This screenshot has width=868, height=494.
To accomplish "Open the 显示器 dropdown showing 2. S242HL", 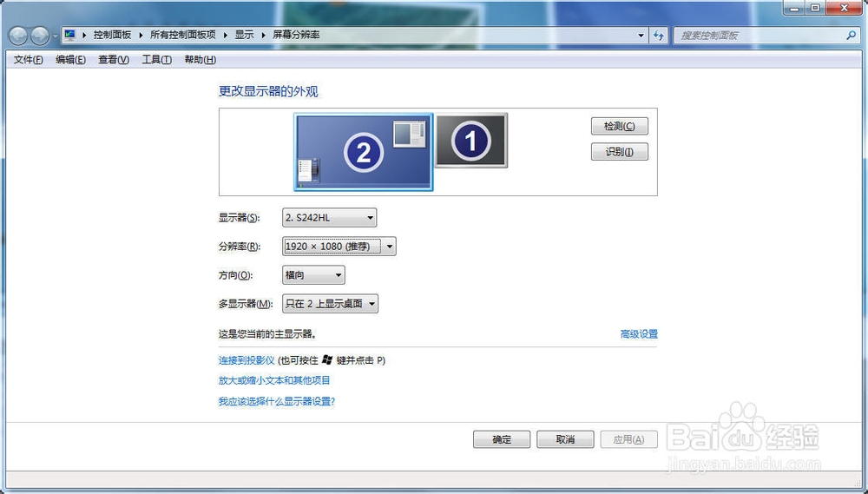I will coord(329,218).
